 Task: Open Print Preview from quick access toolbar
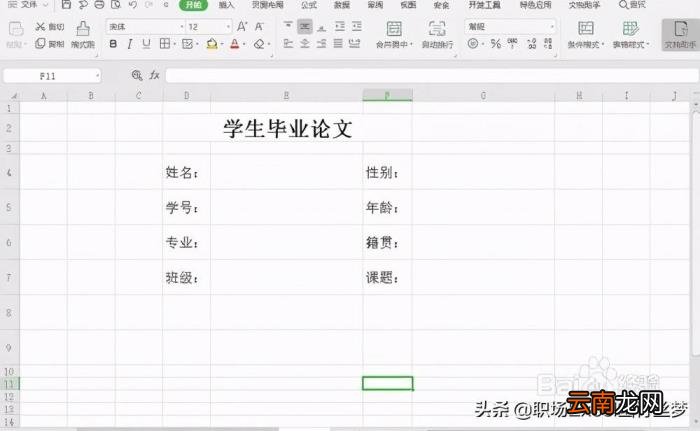[x=116, y=4]
